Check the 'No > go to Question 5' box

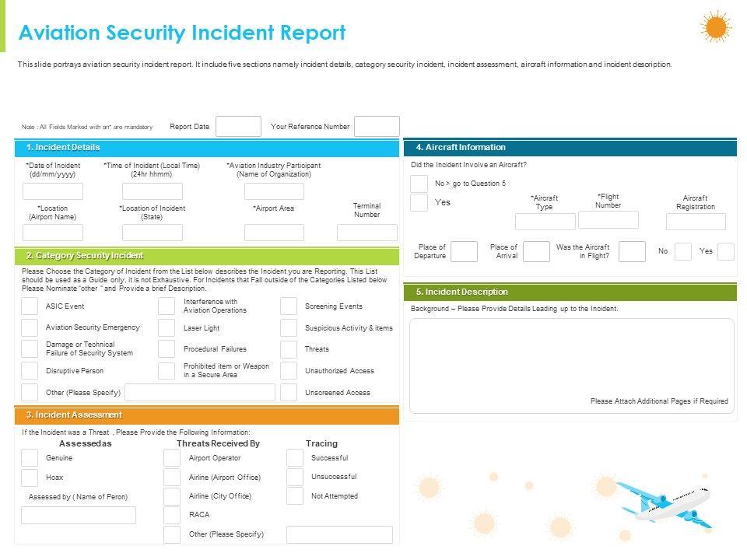(419, 184)
